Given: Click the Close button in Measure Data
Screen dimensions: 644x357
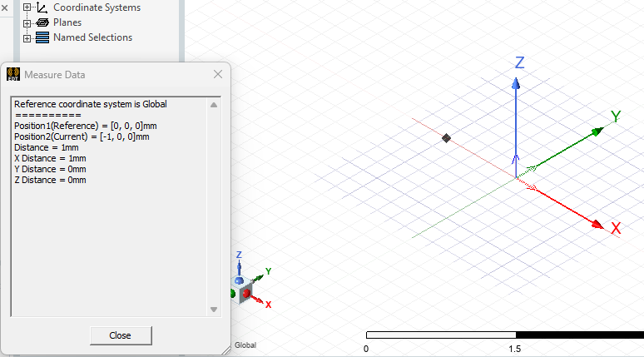Looking at the screenshot, I should [x=121, y=335].
